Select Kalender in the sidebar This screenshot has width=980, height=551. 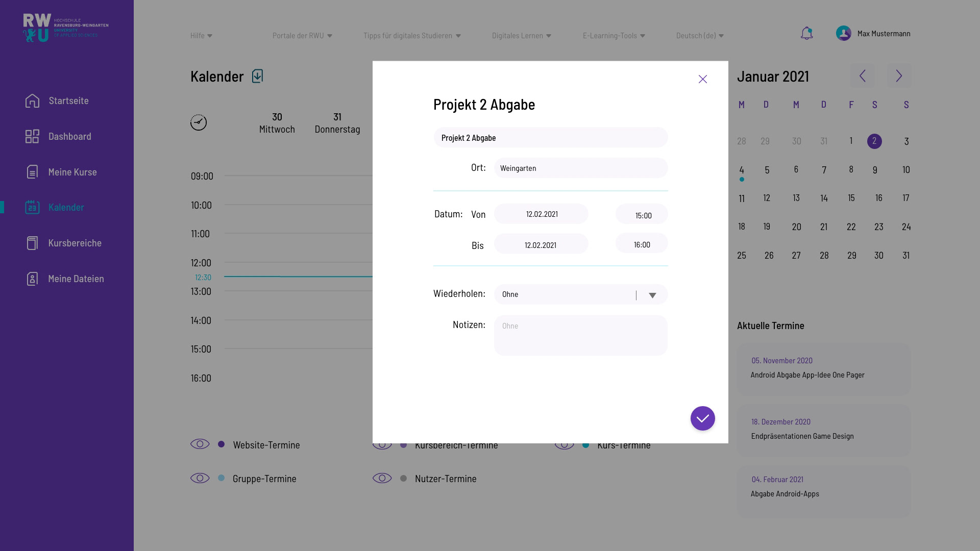[66, 207]
